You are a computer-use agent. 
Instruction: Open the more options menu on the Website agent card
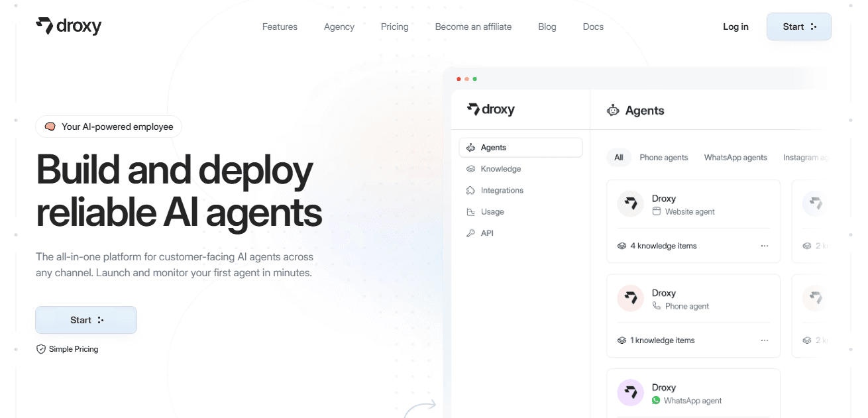pyautogui.click(x=765, y=246)
